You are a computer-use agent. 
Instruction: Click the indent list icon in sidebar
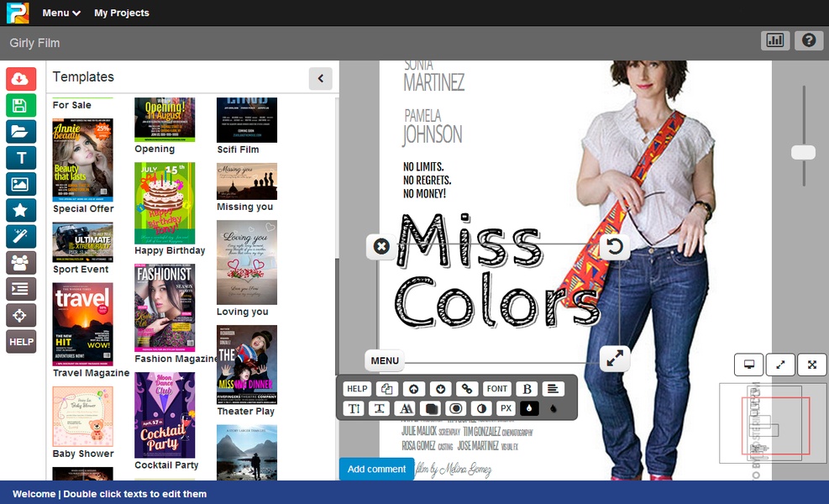pos(21,289)
